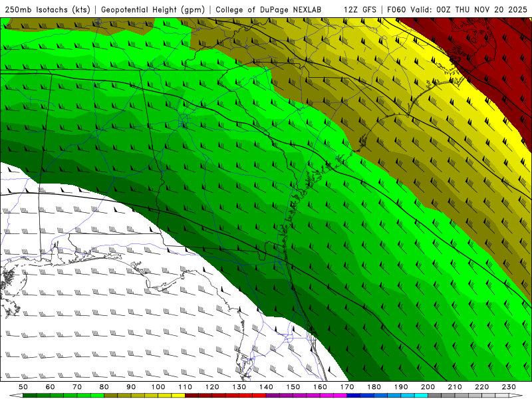Click the 'Valid: 00Z THU NOV 20 2025' text

pos(469,9)
